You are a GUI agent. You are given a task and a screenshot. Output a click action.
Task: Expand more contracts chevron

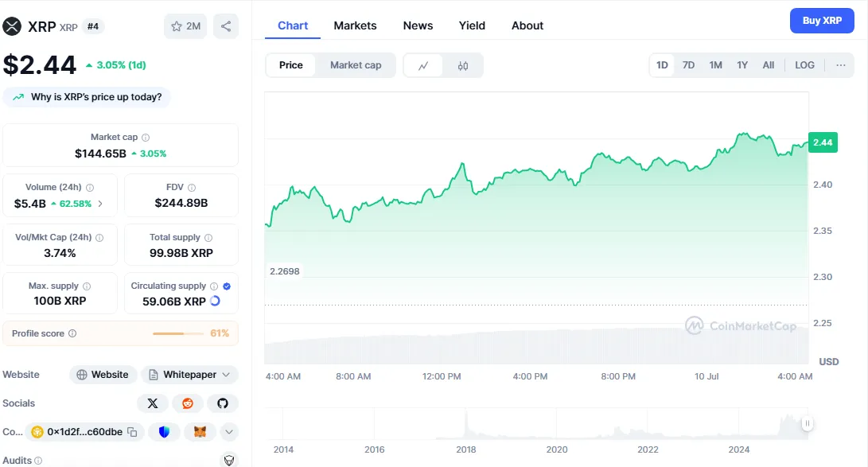click(229, 432)
